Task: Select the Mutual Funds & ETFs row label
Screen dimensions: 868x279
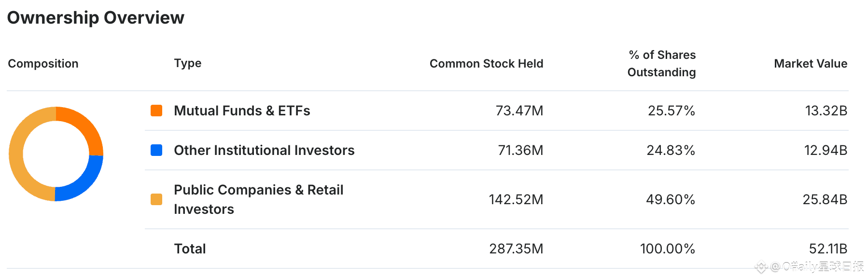Action: pos(242,111)
